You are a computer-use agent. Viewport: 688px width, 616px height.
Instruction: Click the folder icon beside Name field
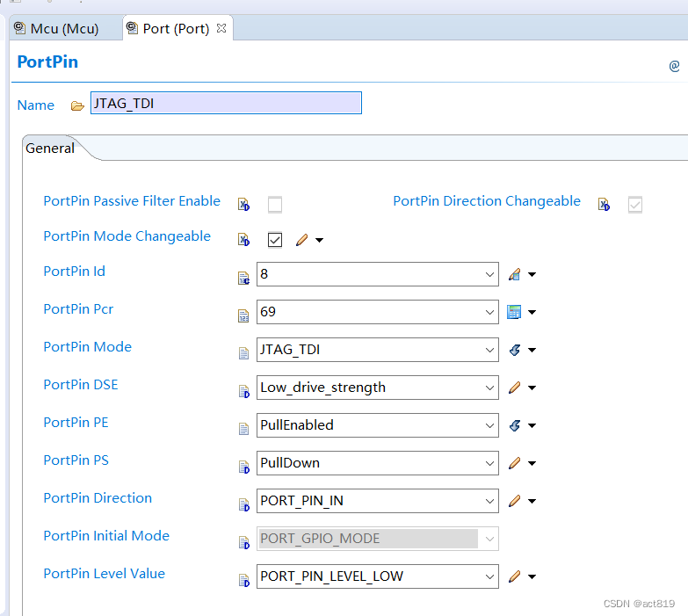point(77,105)
